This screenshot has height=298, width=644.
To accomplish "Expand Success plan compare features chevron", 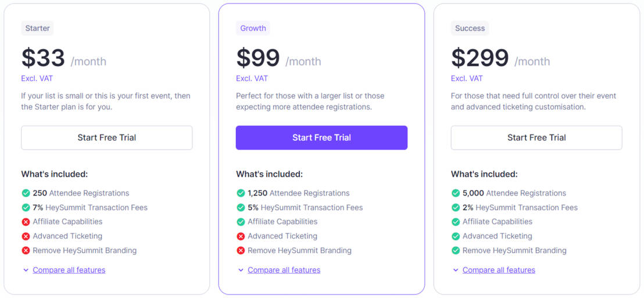I will click(456, 270).
